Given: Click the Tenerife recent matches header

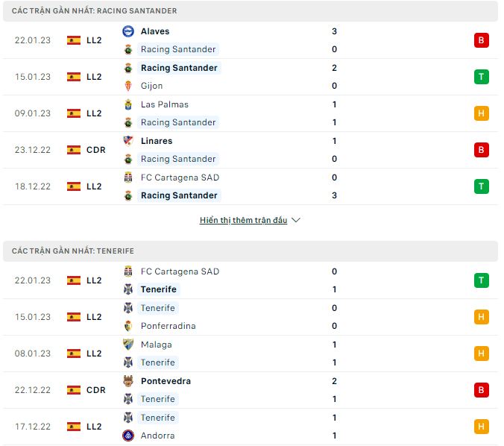Looking at the screenshot, I should click(x=73, y=251).
